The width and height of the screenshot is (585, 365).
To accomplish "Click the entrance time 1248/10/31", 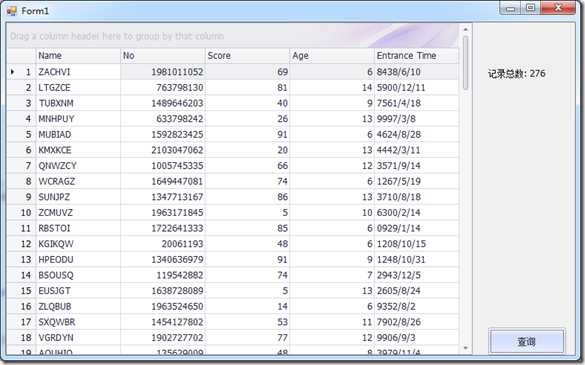I will (x=417, y=260).
